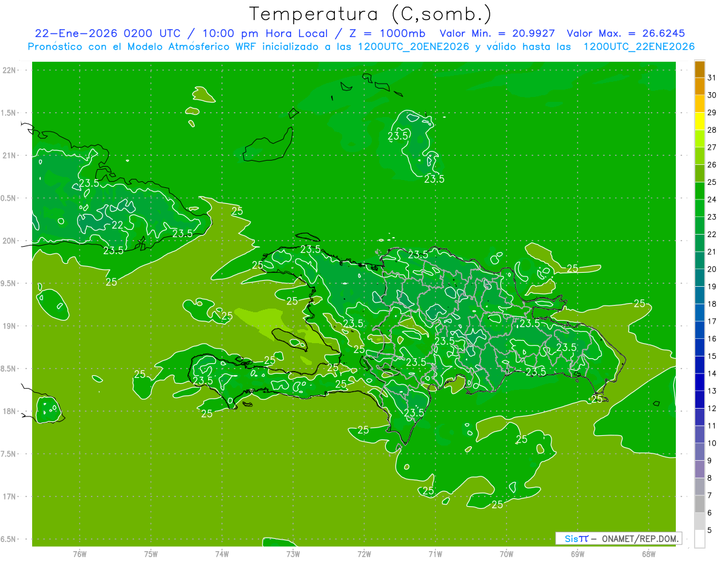Click the "21N" latitude axis label
728x562 pixels.
point(9,155)
